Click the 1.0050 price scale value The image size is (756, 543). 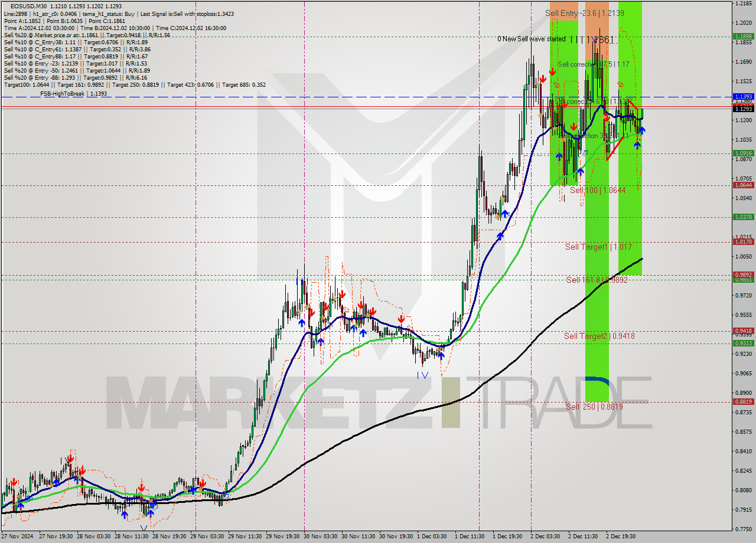[743, 256]
